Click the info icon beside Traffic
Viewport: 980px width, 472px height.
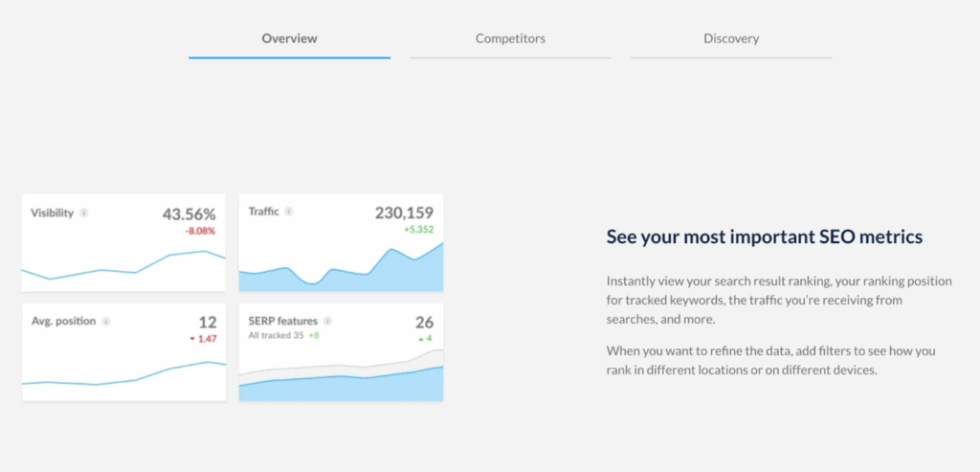pos(289,212)
